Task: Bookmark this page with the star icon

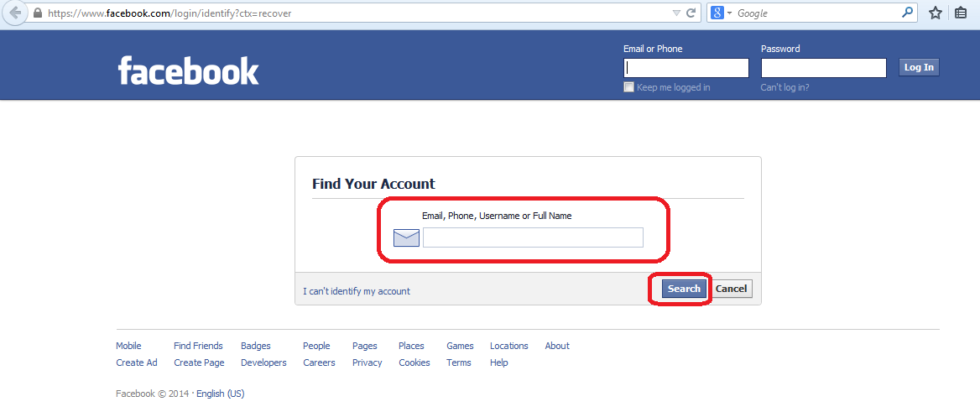Action: tap(935, 13)
